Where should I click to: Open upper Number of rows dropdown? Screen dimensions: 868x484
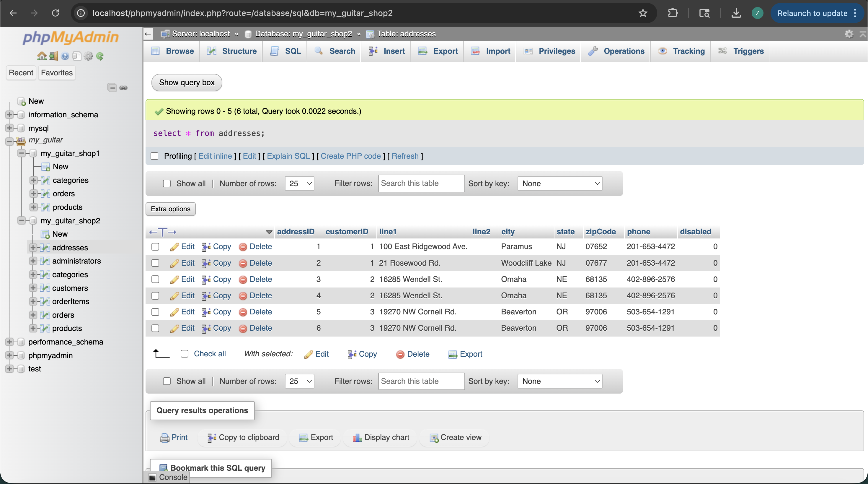pos(300,183)
